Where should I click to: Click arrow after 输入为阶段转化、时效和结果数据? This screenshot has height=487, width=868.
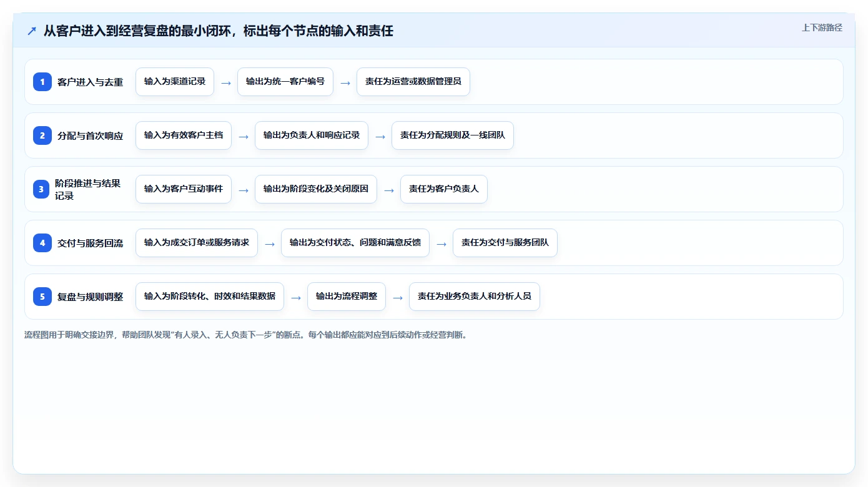tap(296, 297)
